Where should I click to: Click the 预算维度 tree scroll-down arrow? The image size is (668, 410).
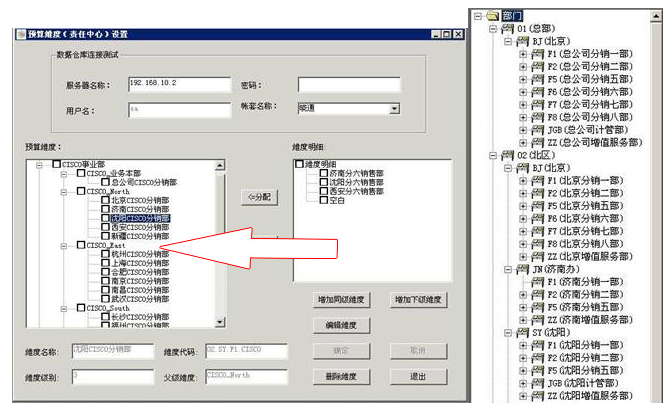[220, 322]
